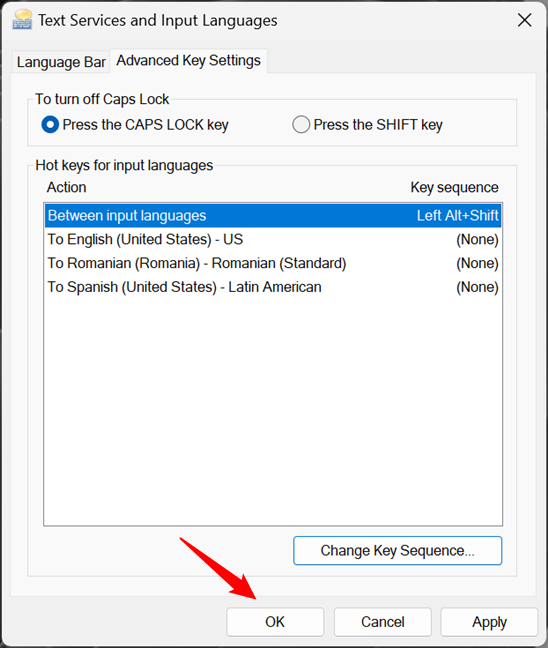Screen dimensions: 548x648
Task: Apply the changes with Apply button
Action: tap(489, 622)
